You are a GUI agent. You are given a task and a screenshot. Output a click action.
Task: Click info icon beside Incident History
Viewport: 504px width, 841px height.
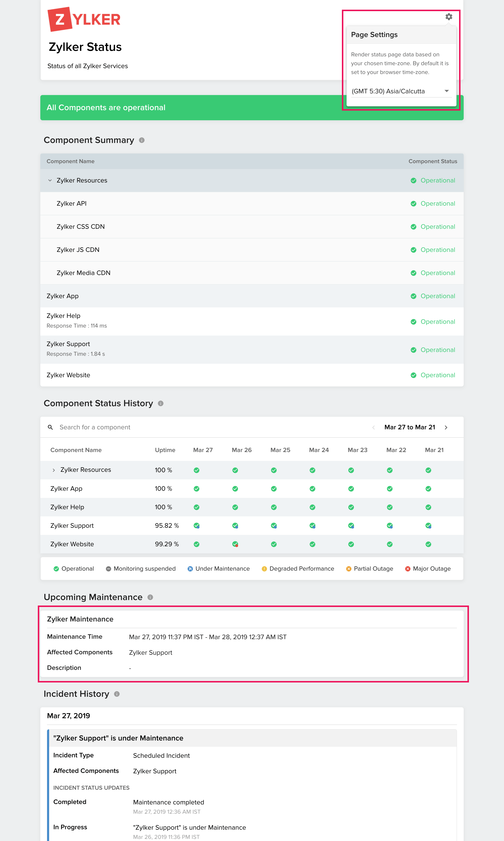click(x=117, y=694)
